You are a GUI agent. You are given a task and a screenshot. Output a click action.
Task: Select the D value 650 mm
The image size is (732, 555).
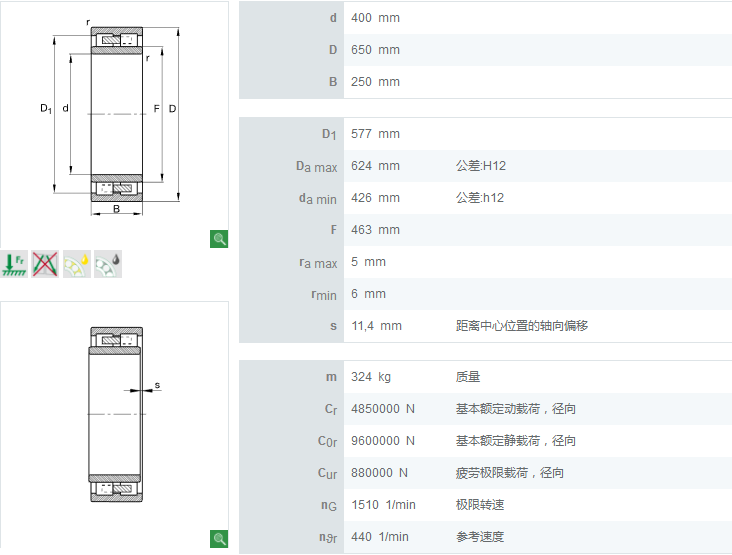point(375,49)
